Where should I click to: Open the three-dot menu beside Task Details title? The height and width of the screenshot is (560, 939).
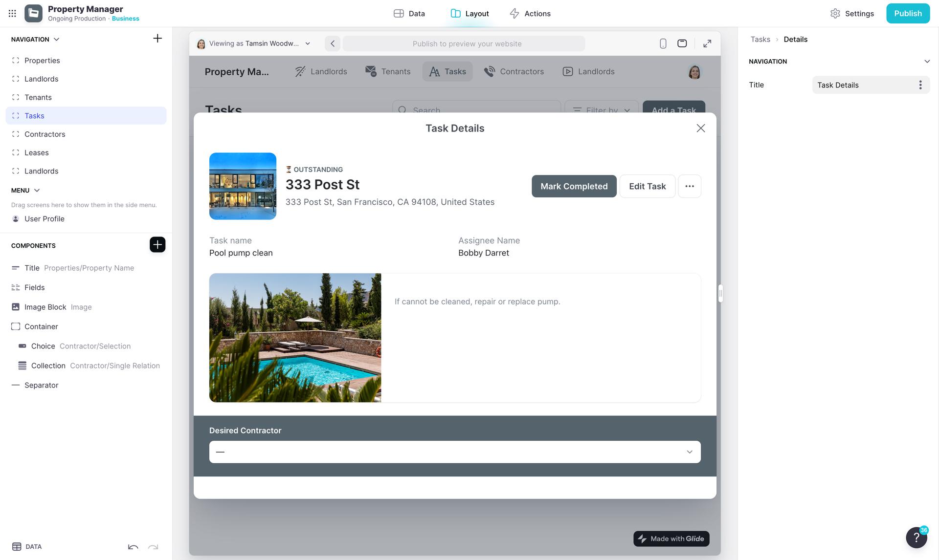(920, 85)
